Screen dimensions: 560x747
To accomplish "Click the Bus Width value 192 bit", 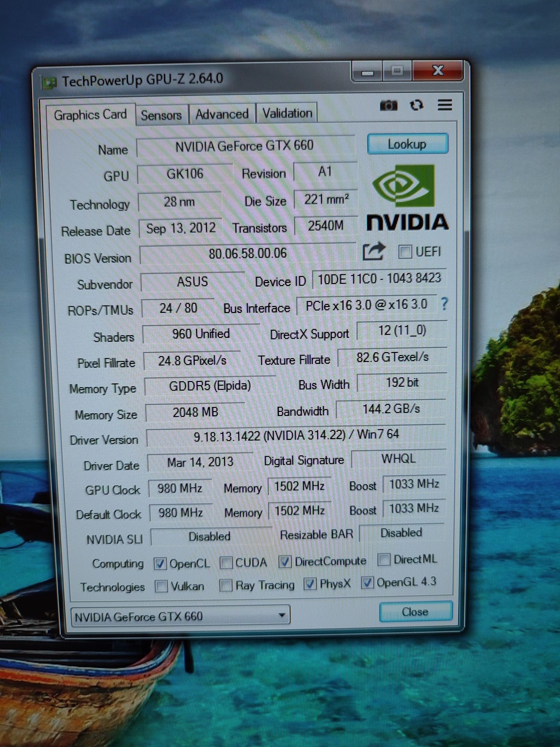I will pos(402,382).
